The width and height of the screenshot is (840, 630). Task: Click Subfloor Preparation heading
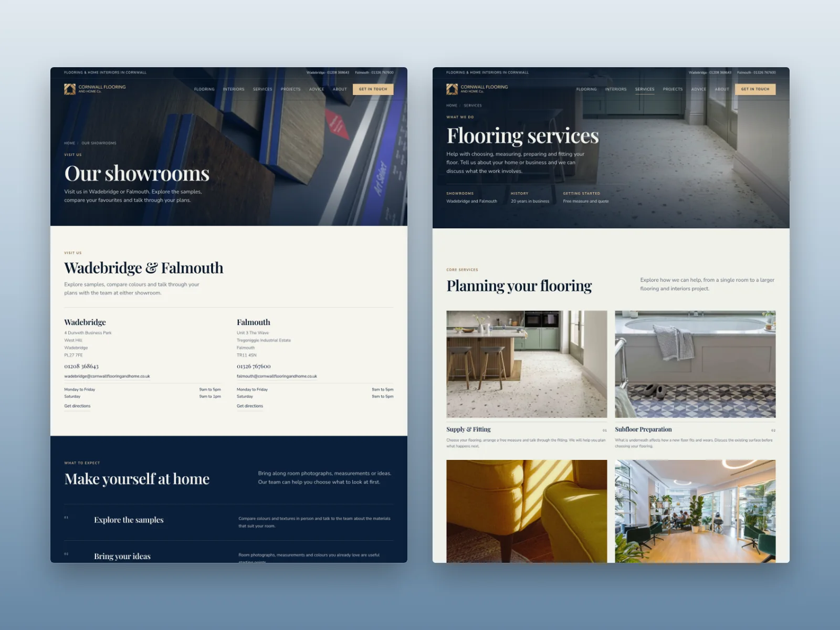pyautogui.click(x=643, y=429)
